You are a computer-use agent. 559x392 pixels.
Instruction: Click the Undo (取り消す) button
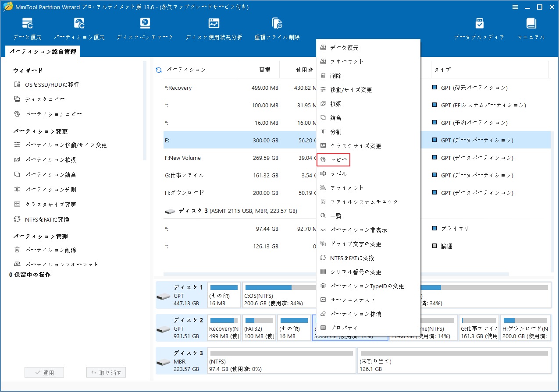click(106, 373)
